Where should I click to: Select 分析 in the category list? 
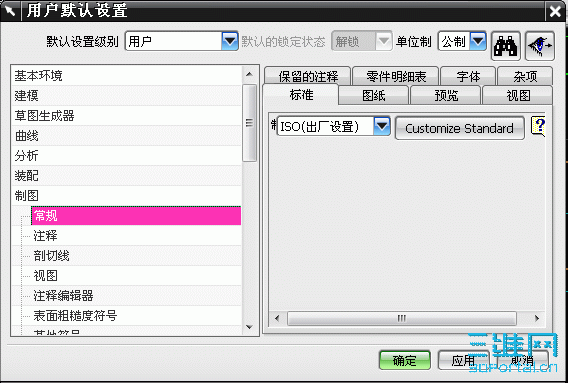tap(126, 156)
